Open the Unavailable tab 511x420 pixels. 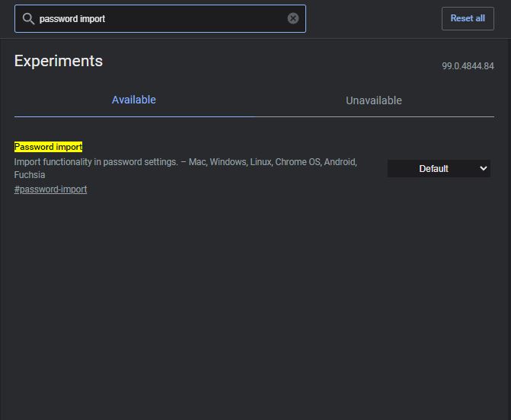[374, 100]
